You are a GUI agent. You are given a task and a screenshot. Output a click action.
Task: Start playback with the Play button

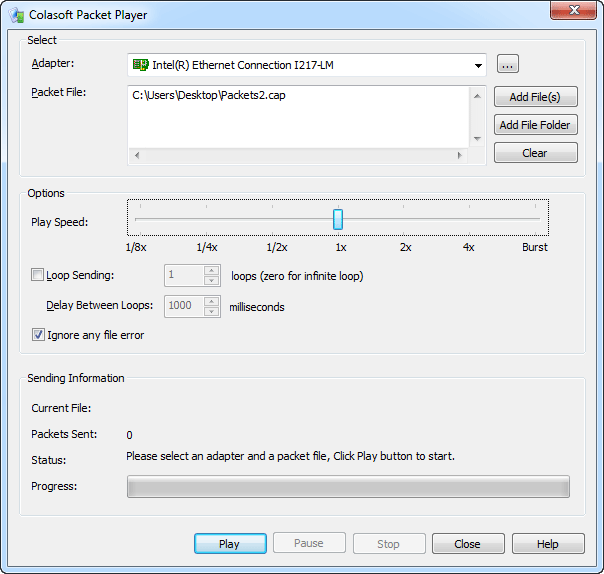230,544
